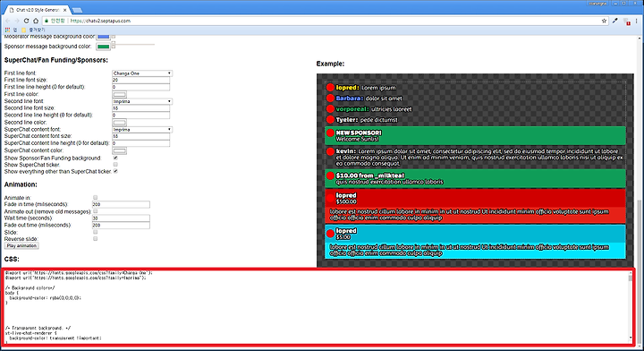Click the Fade out time milliseconds field
Viewport: 644px width, 351px height.
click(x=121, y=226)
